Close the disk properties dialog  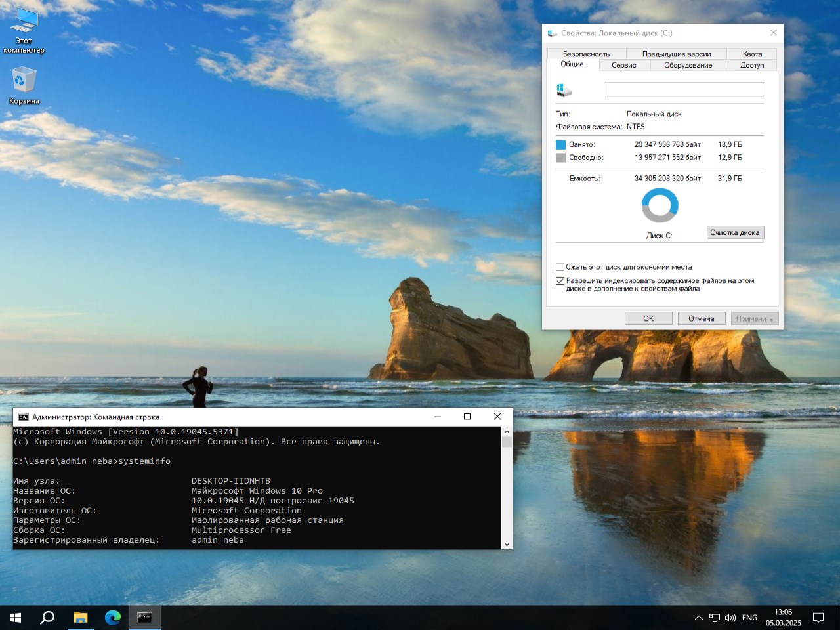coord(774,33)
